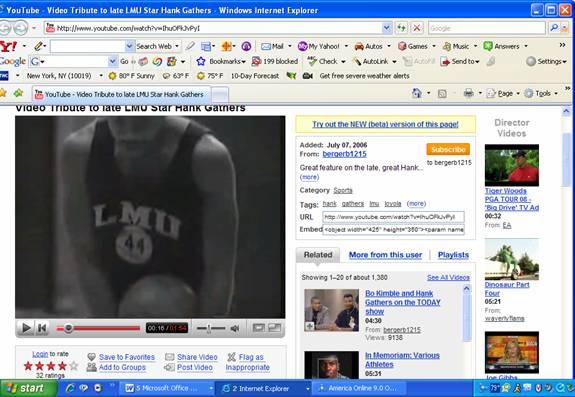This screenshot has height=397, width=575.
Task: Click the See All Videos link
Action: (448, 277)
